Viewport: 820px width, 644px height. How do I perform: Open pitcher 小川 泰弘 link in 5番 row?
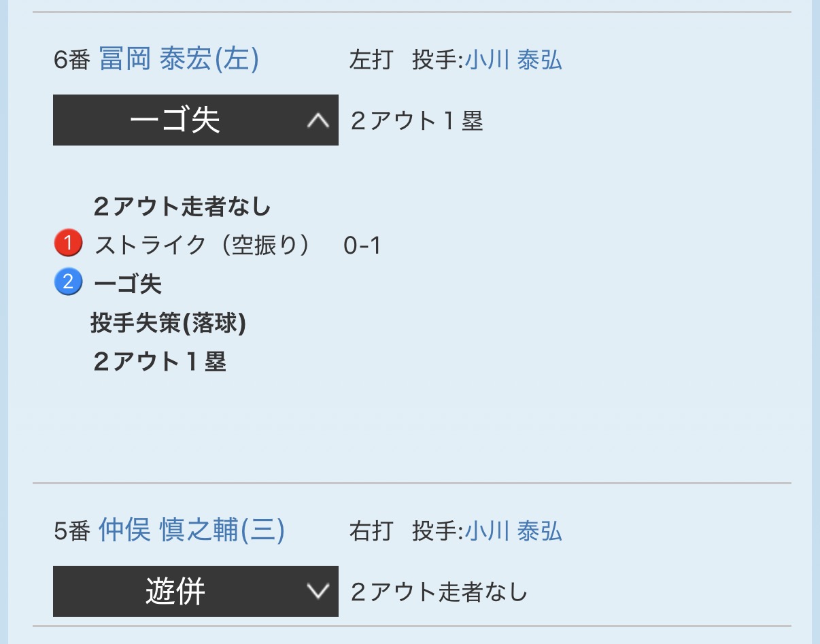[x=513, y=531]
